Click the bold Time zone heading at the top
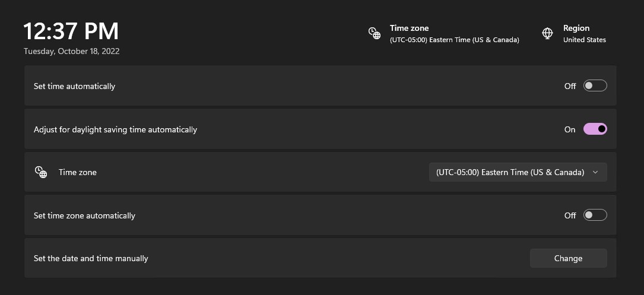This screenshot has height=295, width=644. (409, 28)
